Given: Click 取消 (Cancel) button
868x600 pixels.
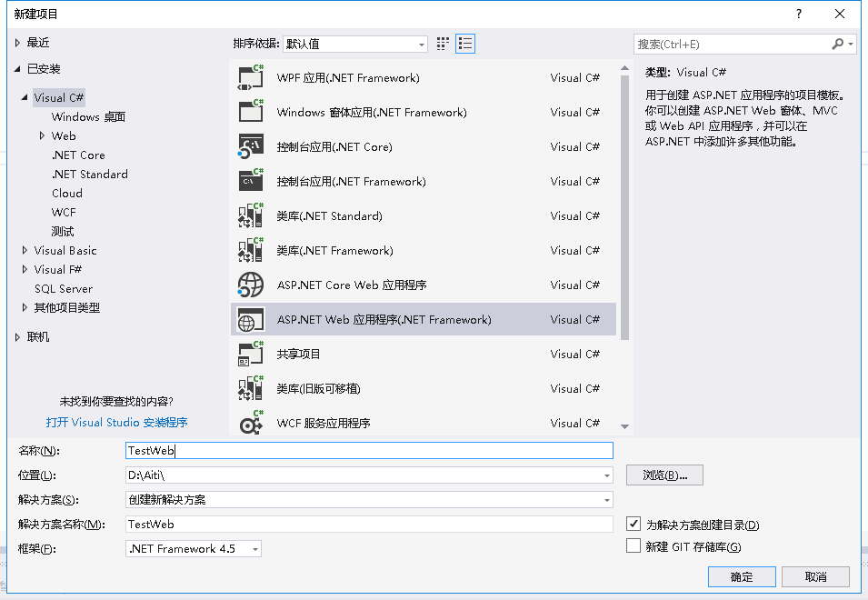Looking at the screenshot, I should [x=815, y=576].
